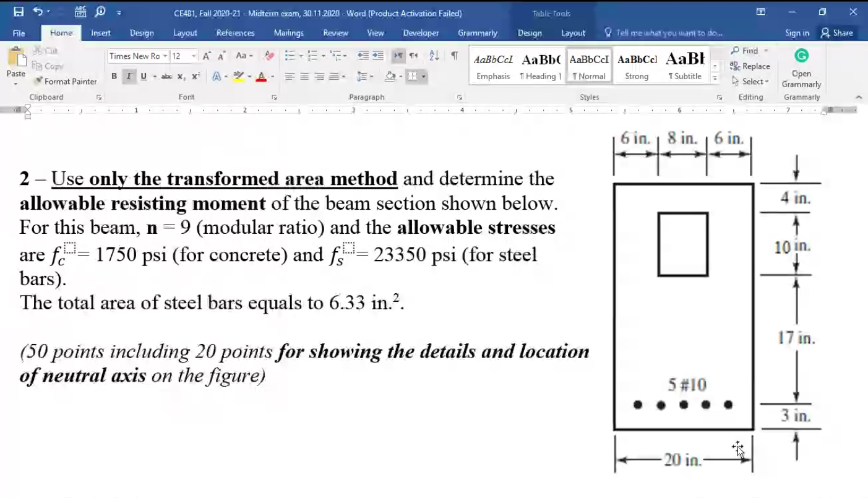Viewport: 868px width, 498px height.
Task: Toggle the underline button
Action: pyautogui.click(x=142, y=76)
